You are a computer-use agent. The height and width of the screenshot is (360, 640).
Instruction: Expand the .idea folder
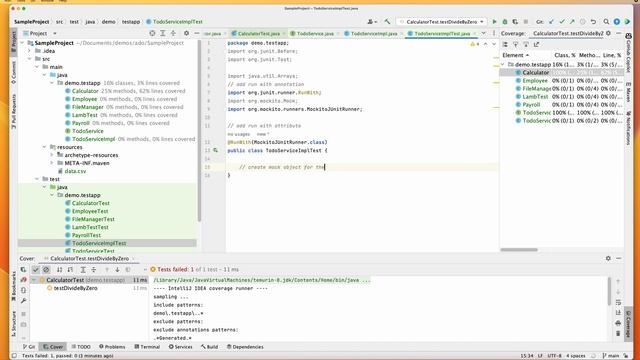(29, 51)
